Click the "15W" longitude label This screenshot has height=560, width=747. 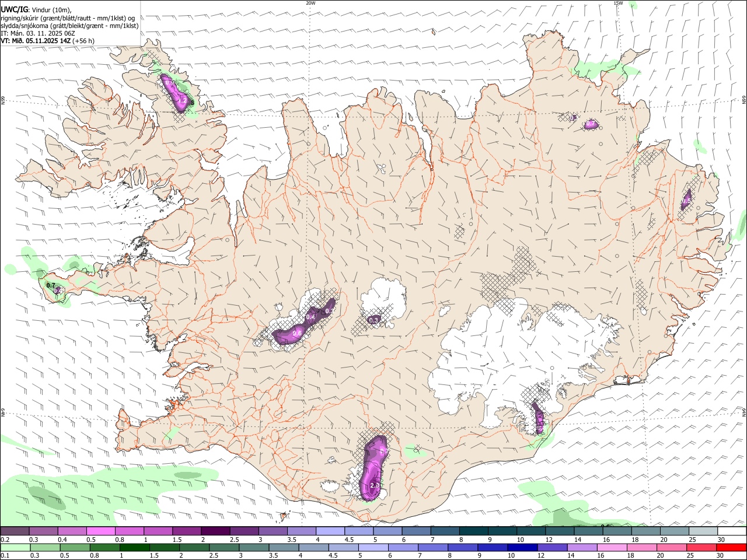tap(618, 3)
